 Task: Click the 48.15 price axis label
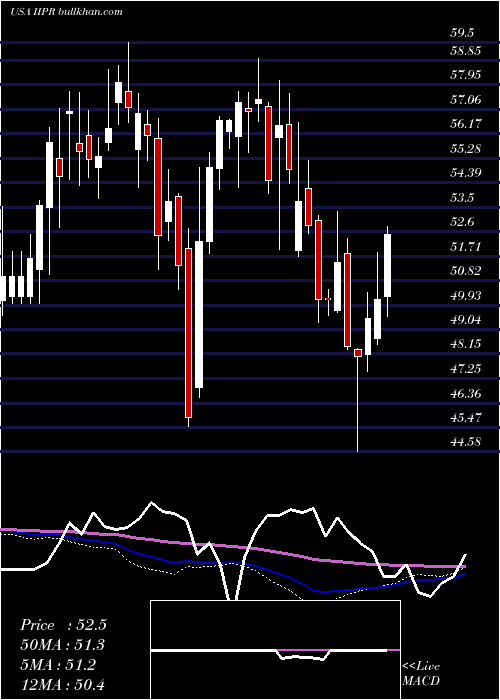click(x=465, y=344)
